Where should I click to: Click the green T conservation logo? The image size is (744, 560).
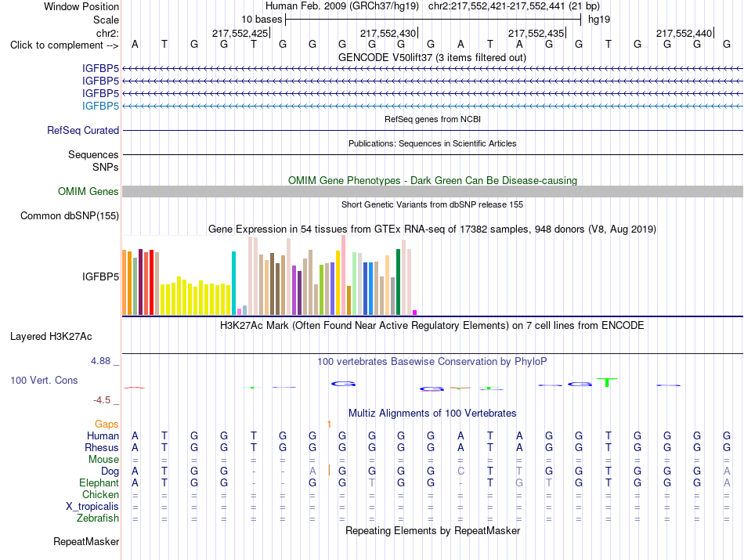coord(607,382)
